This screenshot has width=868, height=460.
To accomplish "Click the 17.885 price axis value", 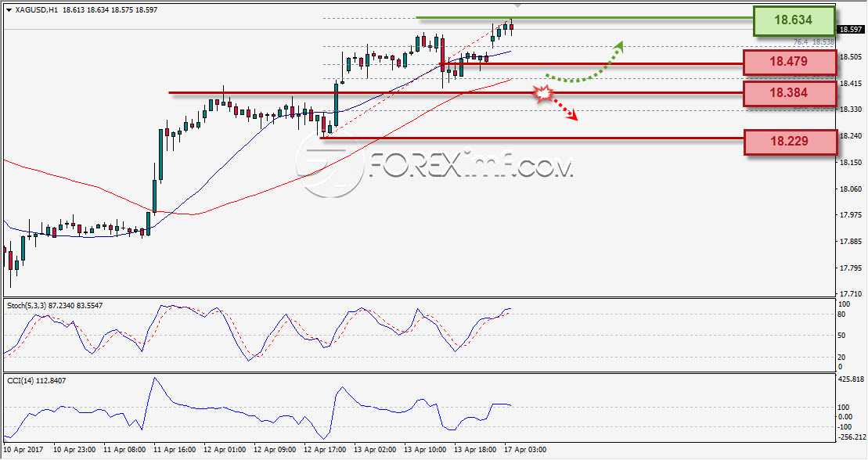I will coord(851,242).
